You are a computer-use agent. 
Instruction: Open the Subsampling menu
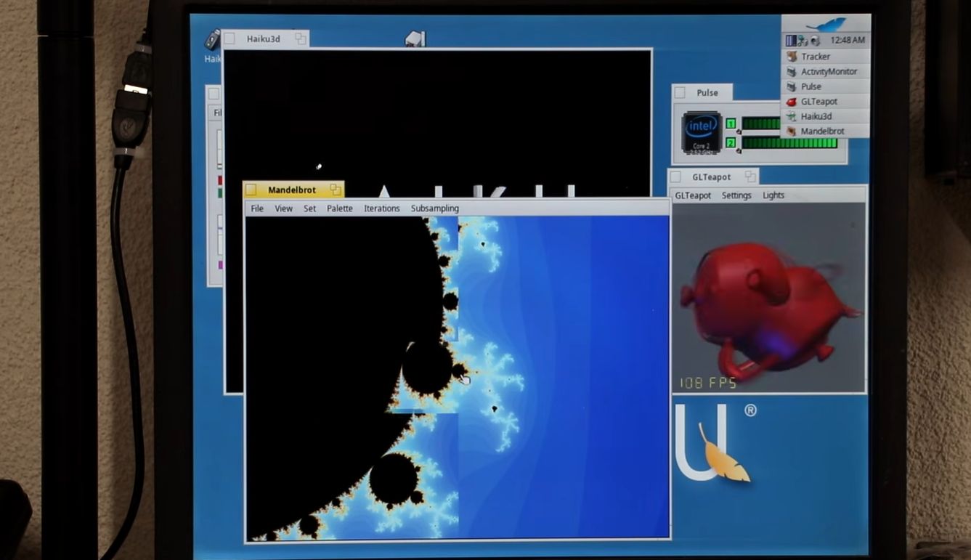(x=434, y=208)
